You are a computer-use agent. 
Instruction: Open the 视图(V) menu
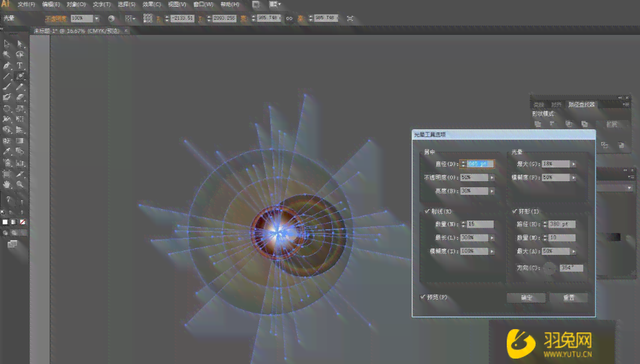pyautogui.click(x=177, y=4)
